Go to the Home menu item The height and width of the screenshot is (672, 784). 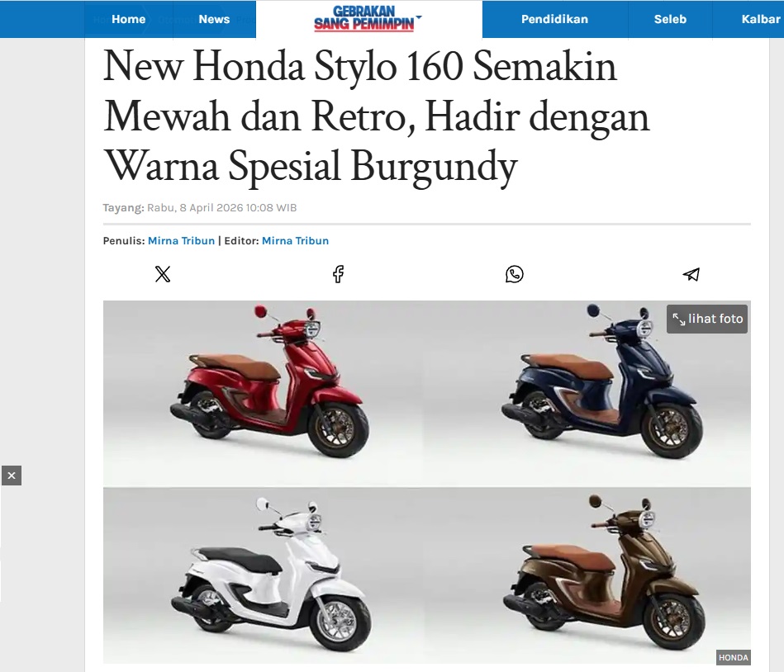[129, 19]
